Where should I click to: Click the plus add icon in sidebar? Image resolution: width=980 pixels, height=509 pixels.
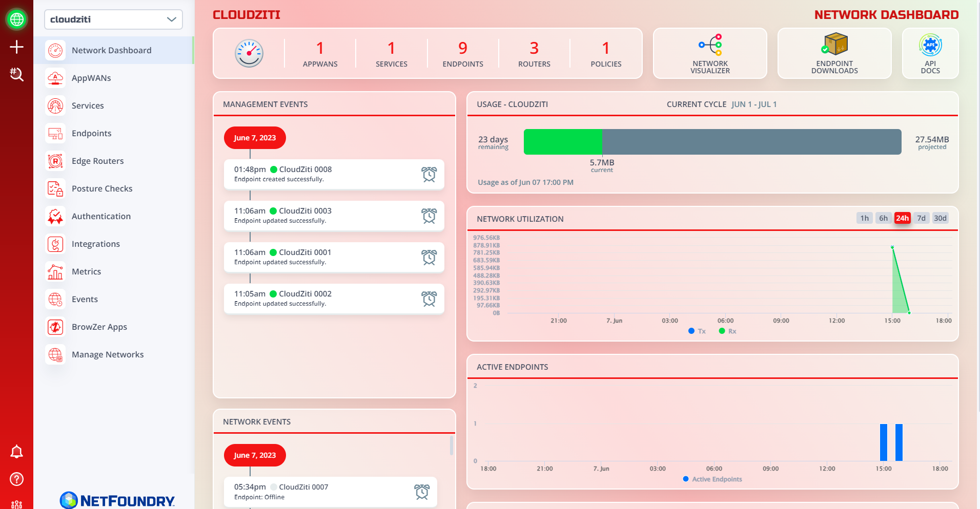(x=16, y=47)
